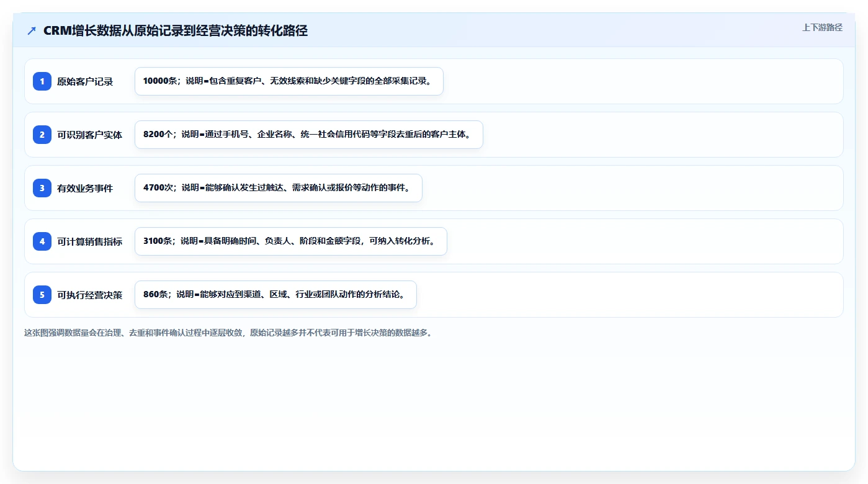This screenshot has width=868, height=484.
Task: Select the step 1 number badge
Action: click(x=42, y=81)
